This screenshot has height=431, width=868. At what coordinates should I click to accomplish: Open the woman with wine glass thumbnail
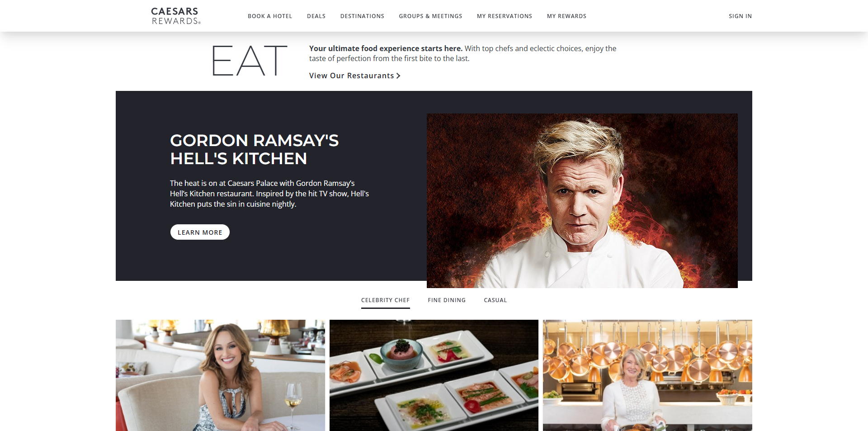tap(220, 375)
